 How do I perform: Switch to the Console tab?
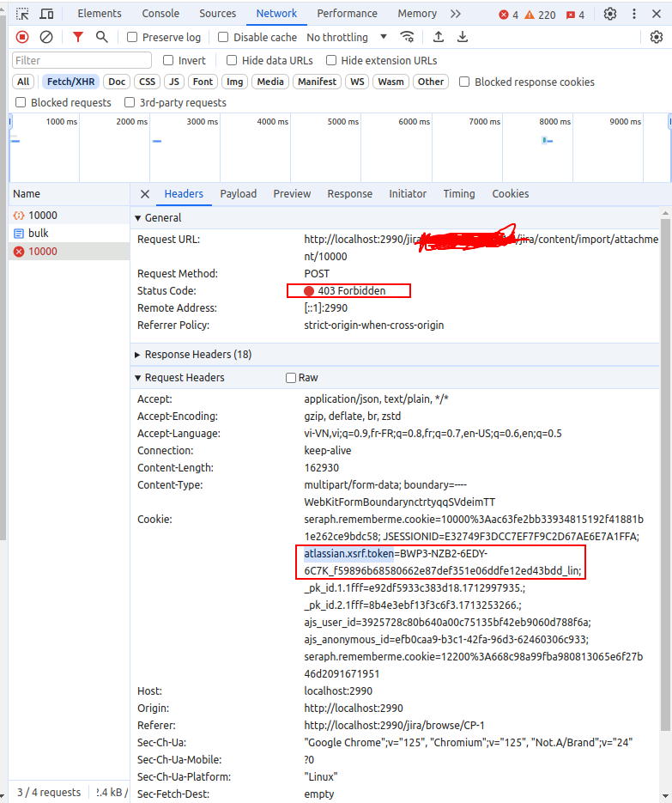pos(160,14)
